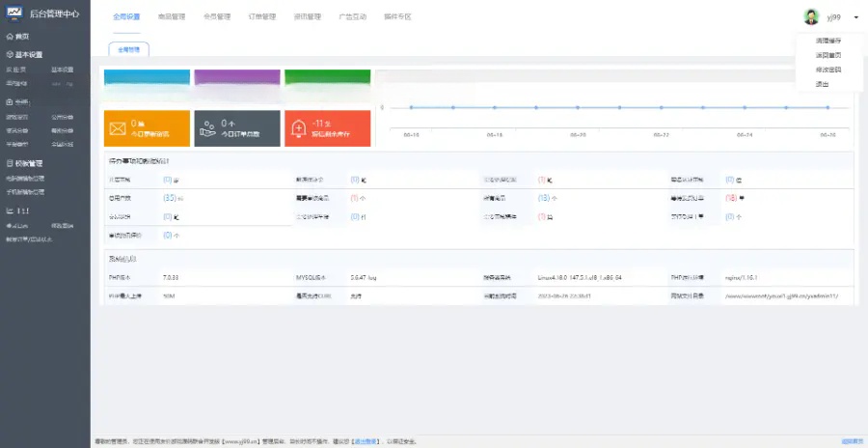Click the home icon in the sidebar
The image size is (868, 448).
point(10,37)
